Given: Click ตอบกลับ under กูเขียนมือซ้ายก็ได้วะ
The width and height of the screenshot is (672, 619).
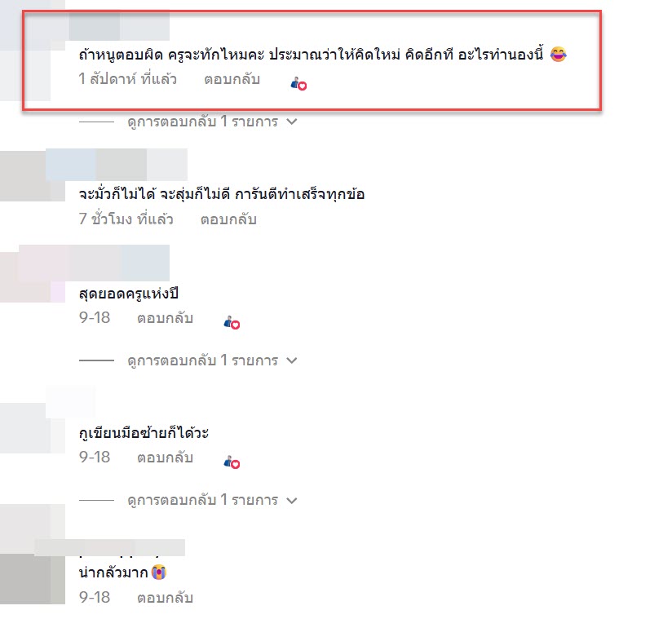Looking at the screenshot, I should [x=165, y=458].
